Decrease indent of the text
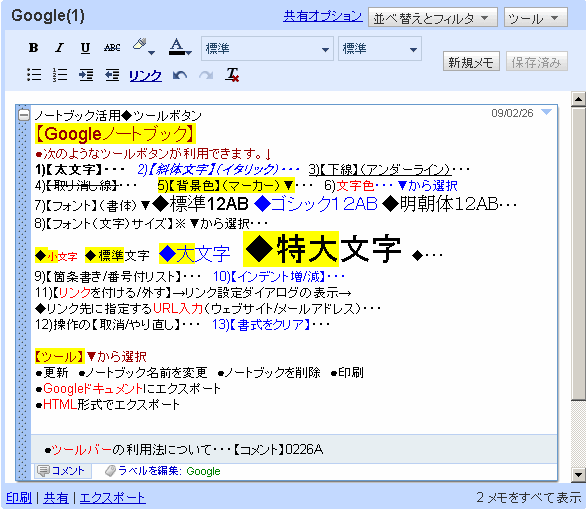Image resolution: width=586 pixels, height=510 pixels. [x=112, y=75]
